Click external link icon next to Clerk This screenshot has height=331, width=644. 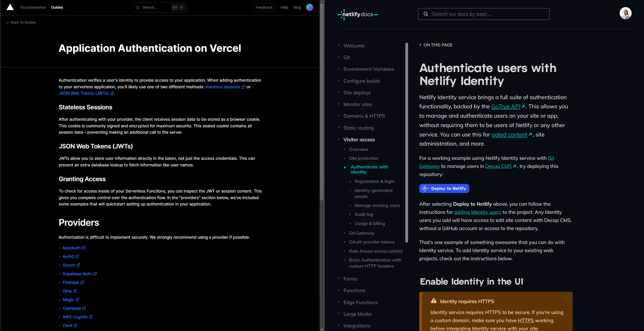tap(76, 325)
